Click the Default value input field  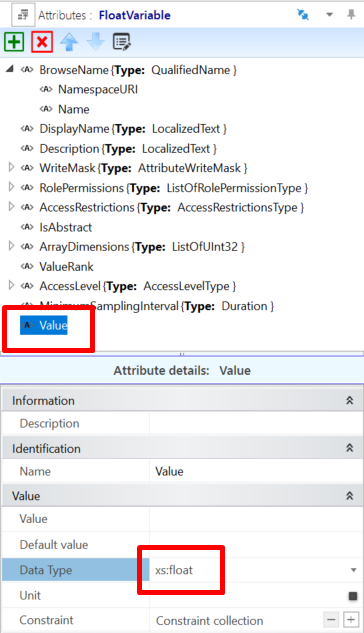tap(256, 545)
